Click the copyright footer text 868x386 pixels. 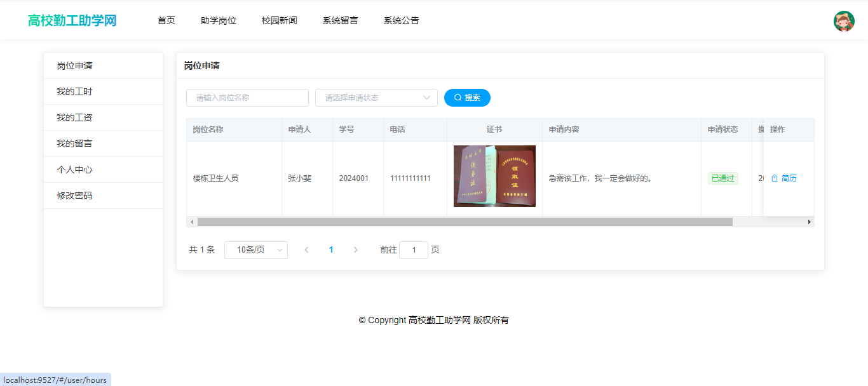point(433,320)
